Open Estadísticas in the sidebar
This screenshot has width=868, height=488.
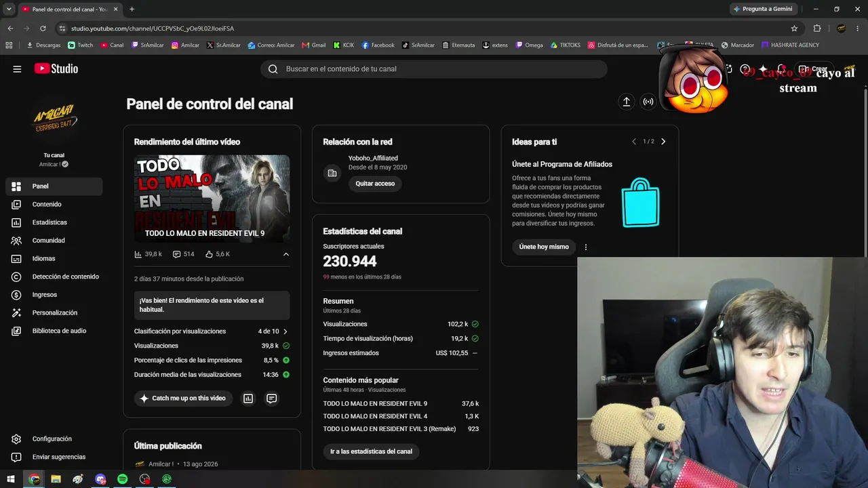click(54, 222)
